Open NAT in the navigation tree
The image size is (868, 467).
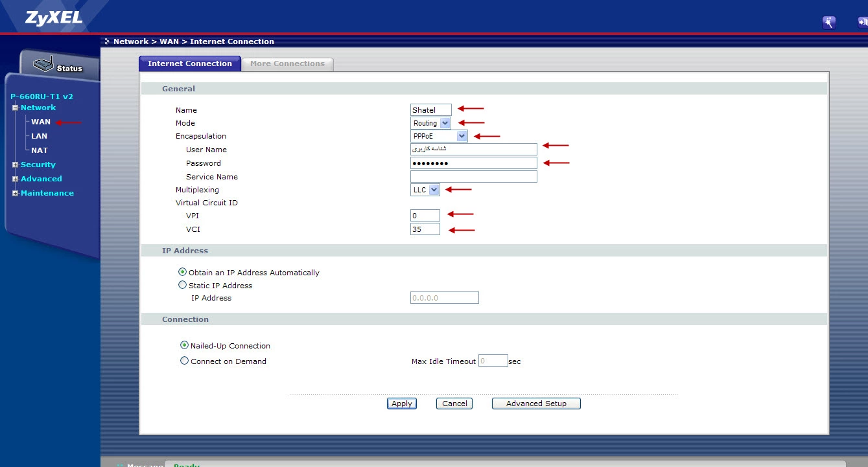click(40, 150)
